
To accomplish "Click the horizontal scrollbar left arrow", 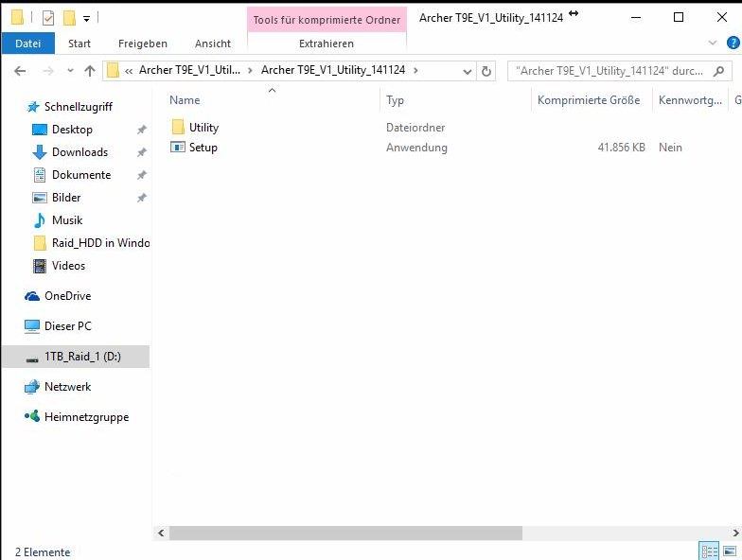I will coord(161,534).
